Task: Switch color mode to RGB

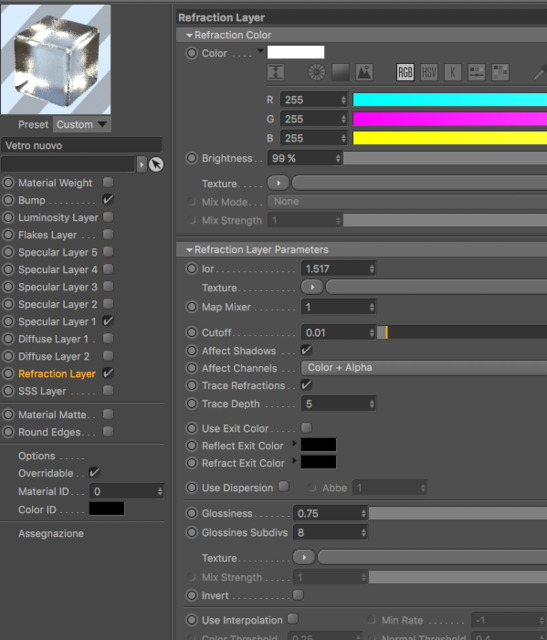Action: pyautogui.click(x=405, y=72)
